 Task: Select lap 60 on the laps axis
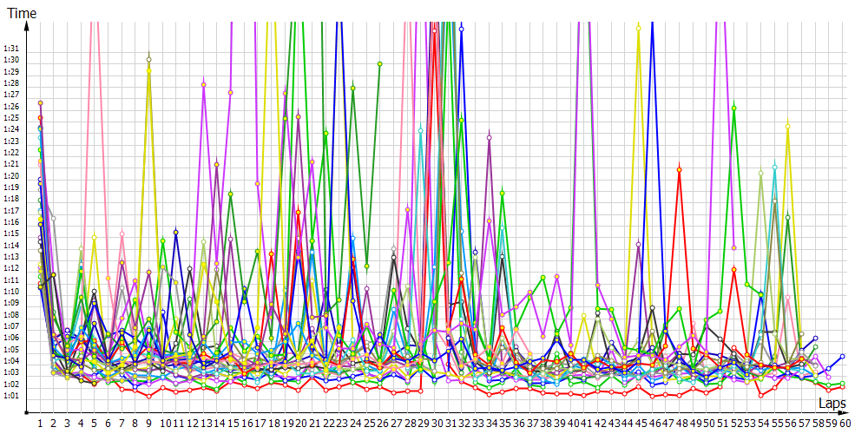pos(844,424)
